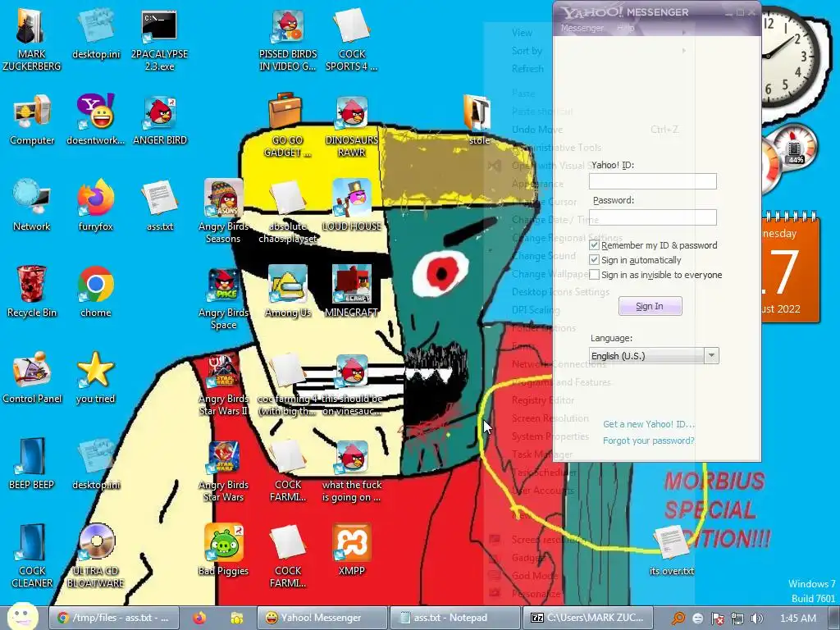This screenshot has height=630, width=840.
Task: Open the chome Chrome shortcut
Action: point(95,291)
